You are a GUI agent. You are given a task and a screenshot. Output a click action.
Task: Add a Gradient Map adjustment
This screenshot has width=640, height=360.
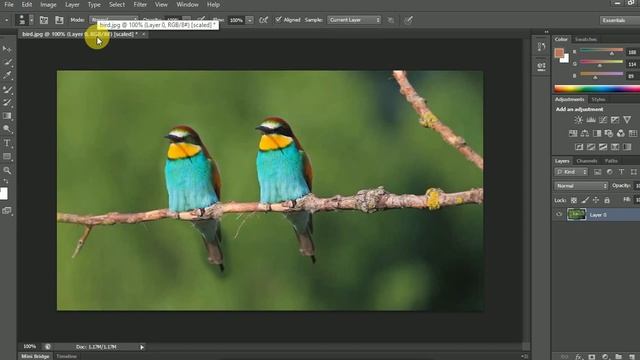point(627,147)
